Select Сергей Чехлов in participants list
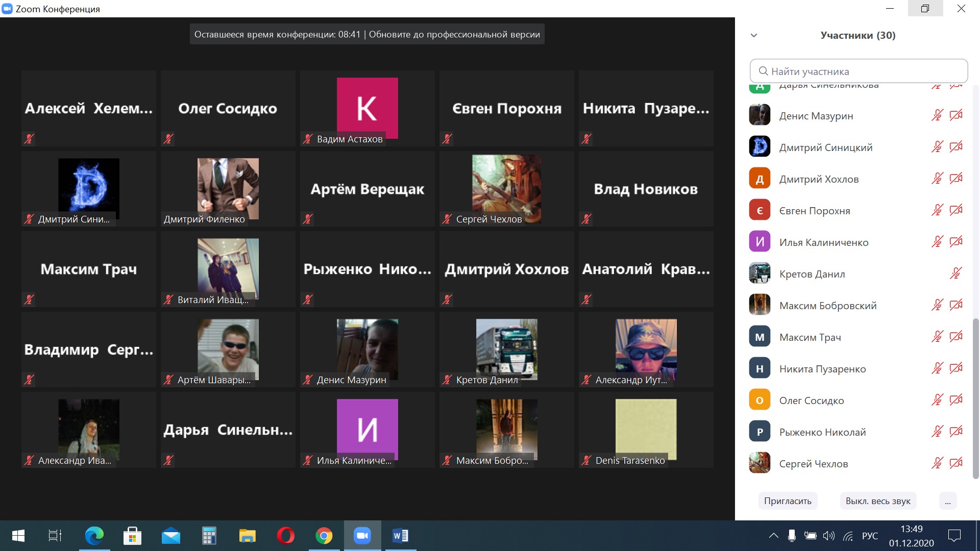 pyautogui.click(x=813, y=464)
